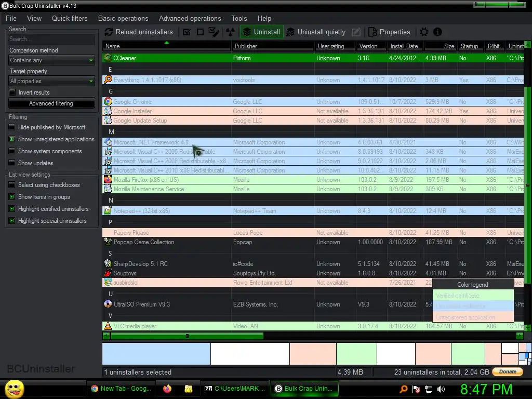Click the horizontal scrollbar thumb of list

click(x=187, y=336)
